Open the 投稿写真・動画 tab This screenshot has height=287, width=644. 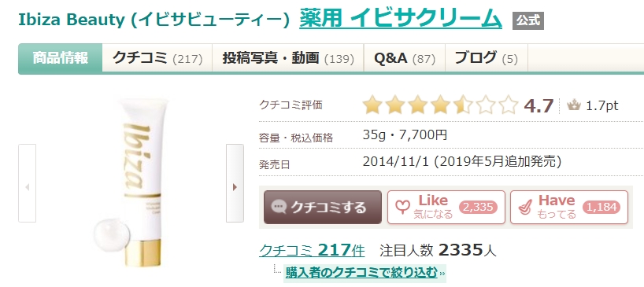click(x=288, y=58)
